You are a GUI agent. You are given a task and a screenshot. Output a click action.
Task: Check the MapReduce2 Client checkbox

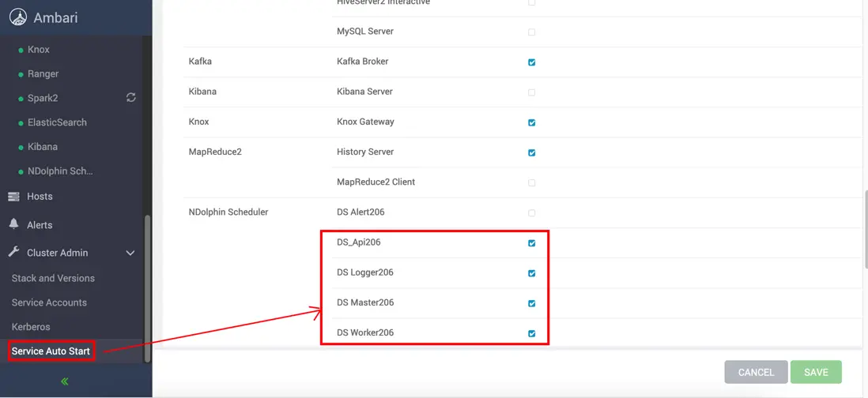tap(531, 183)
